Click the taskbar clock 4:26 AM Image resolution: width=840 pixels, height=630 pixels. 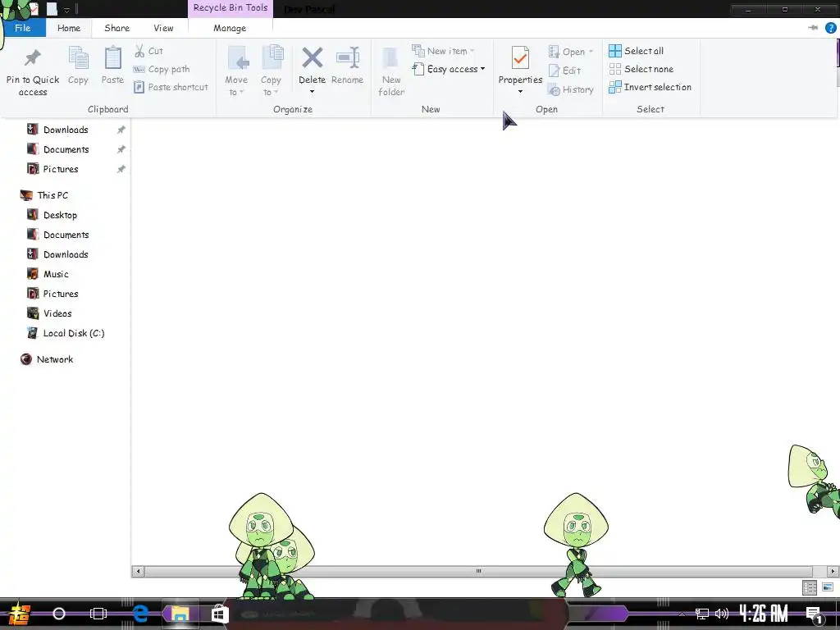764,614
